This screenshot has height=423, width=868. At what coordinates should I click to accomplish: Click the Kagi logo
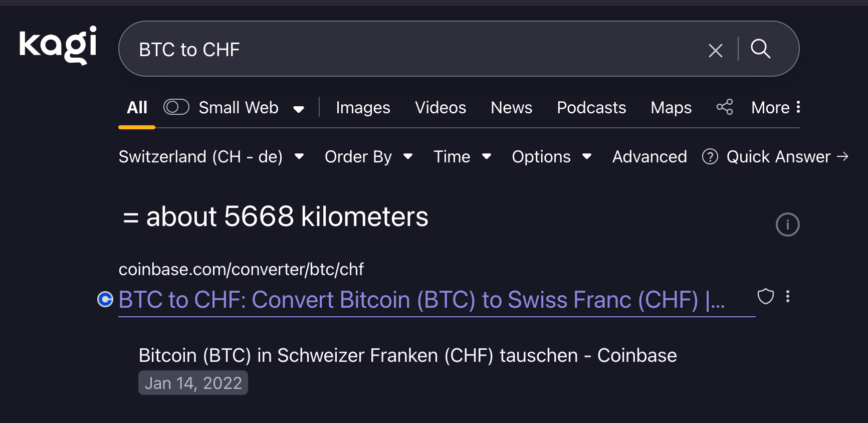coord(58,45)
